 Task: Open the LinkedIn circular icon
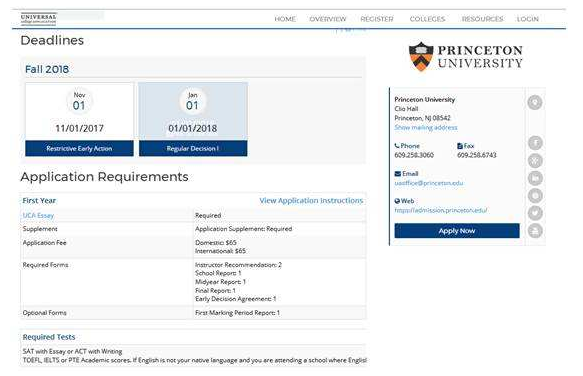click(535, 178)
